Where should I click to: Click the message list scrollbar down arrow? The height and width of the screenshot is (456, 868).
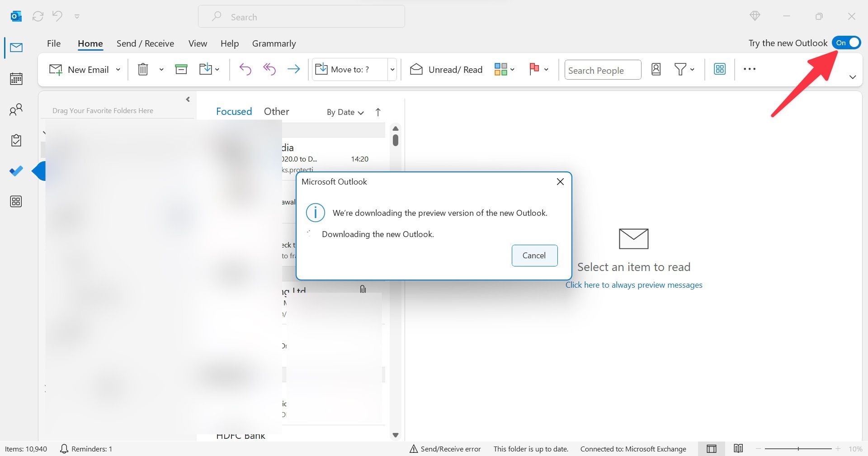[396, 435]
